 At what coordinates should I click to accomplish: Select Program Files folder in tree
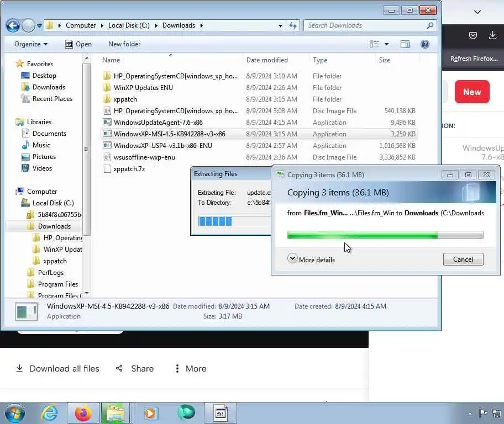(x=58, y=284)
